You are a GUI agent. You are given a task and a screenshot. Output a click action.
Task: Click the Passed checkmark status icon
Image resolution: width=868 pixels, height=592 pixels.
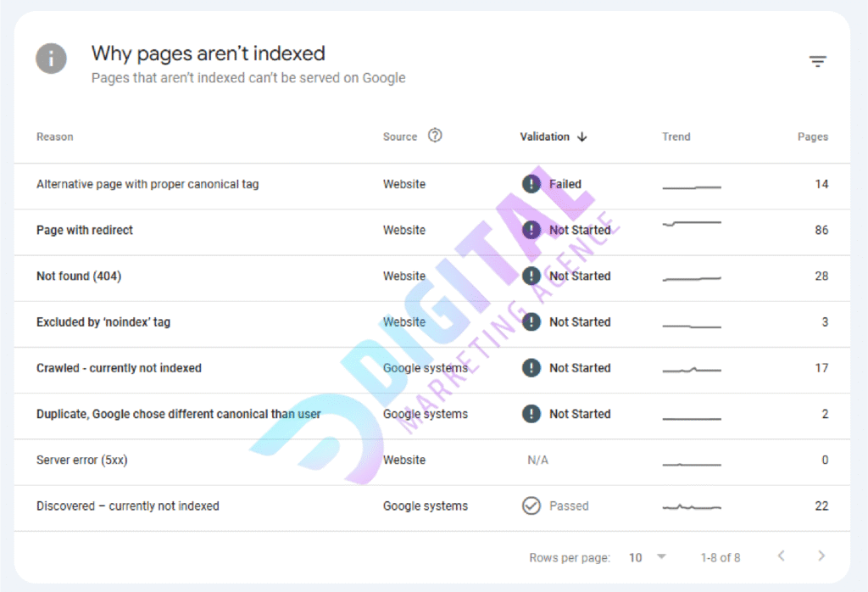pos(531,506)
